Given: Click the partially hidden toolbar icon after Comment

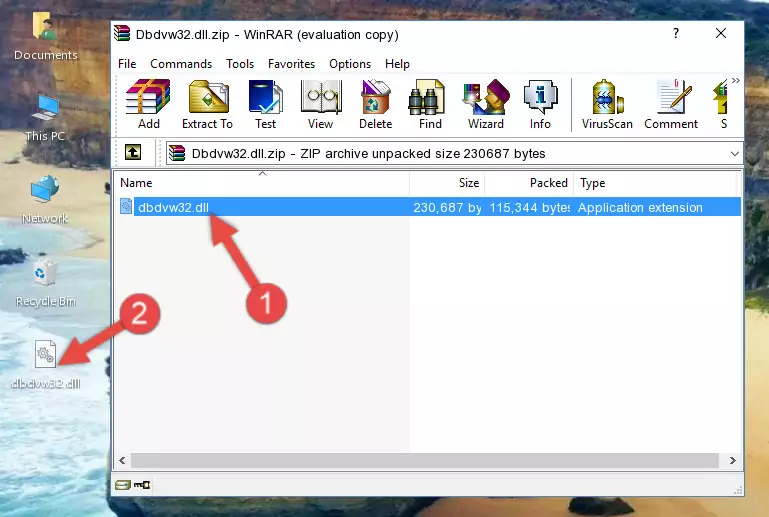Looking at the screenshot, I should [723, 104].
